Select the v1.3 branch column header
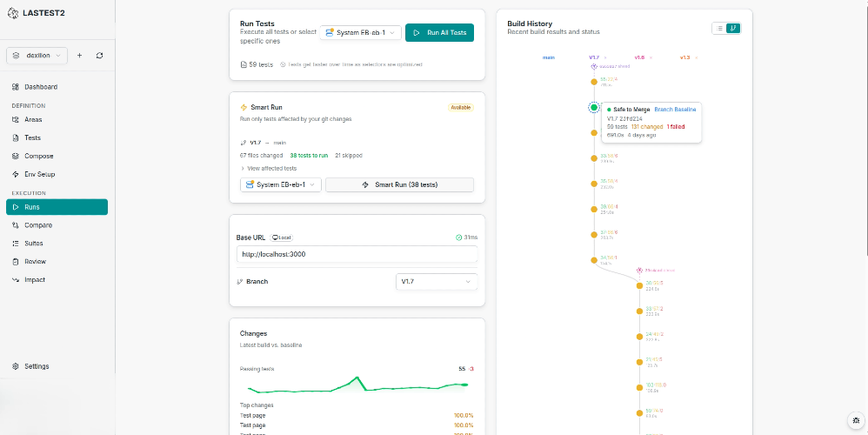This screenshot has width=868, height=435. pyautogui.click(x=685, y=57)
